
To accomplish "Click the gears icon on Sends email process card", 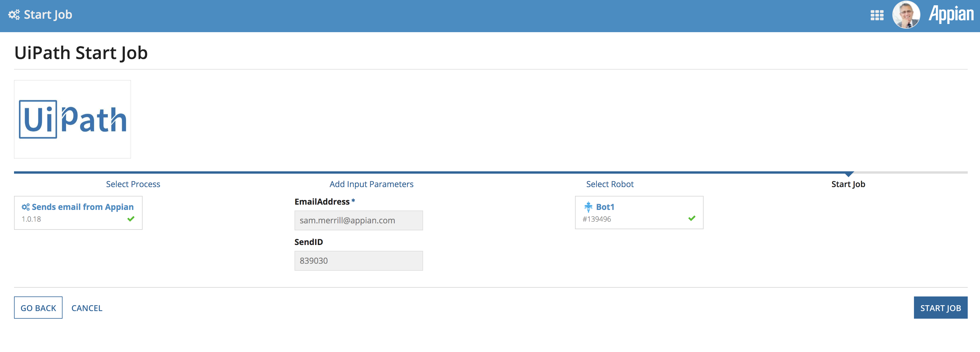I will (x=25, y=207).
